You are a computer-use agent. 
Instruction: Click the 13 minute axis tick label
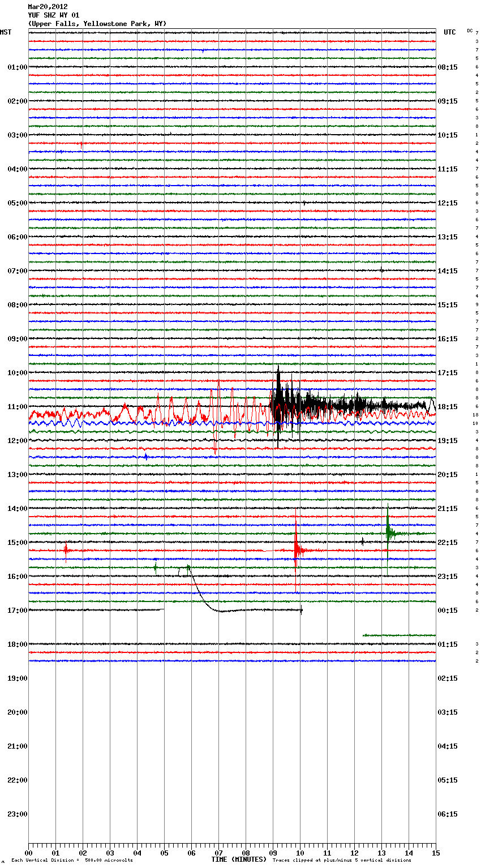(381, 853)
